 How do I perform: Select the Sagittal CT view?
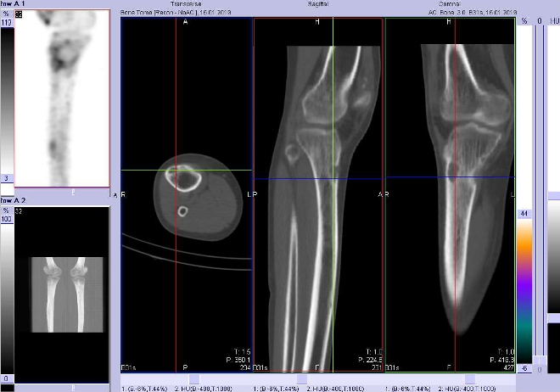click(x=318, y=195)
